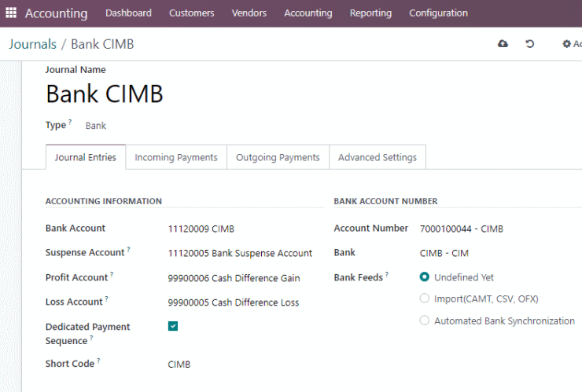
Task: Open the apps grid menu icon
Action: point(11,13)
